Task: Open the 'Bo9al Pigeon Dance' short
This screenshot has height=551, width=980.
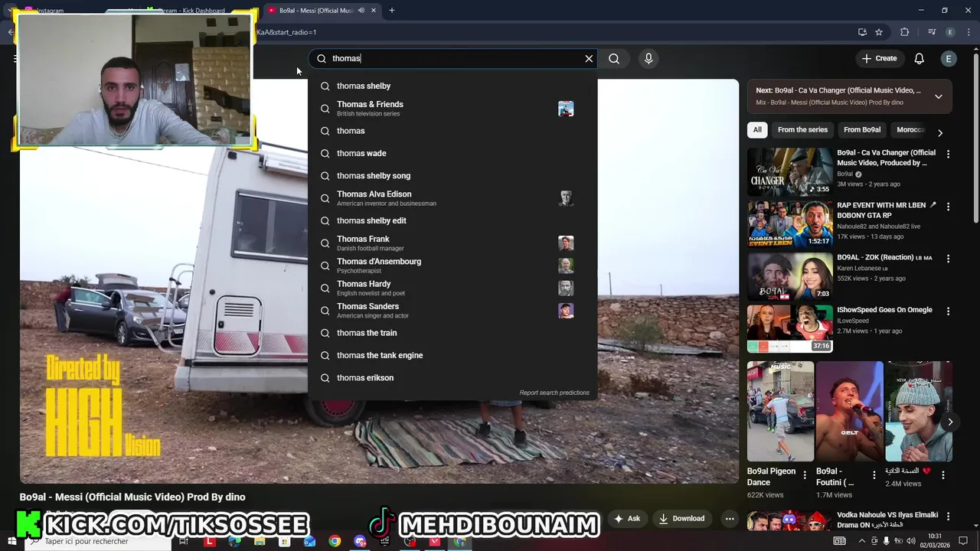Action: (x=780, y=411)
